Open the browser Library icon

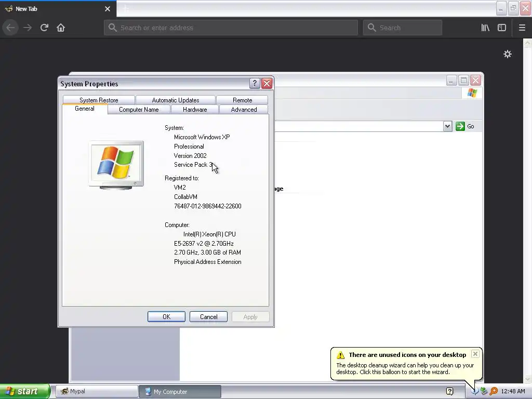485,28
